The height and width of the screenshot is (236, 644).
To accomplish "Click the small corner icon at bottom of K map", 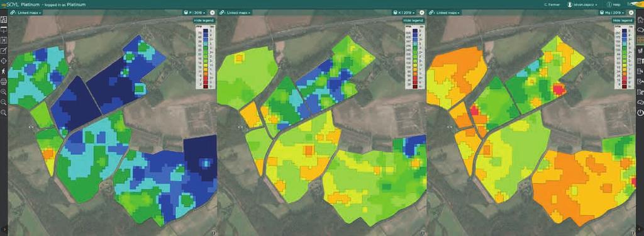I will (x=423, y=233).
